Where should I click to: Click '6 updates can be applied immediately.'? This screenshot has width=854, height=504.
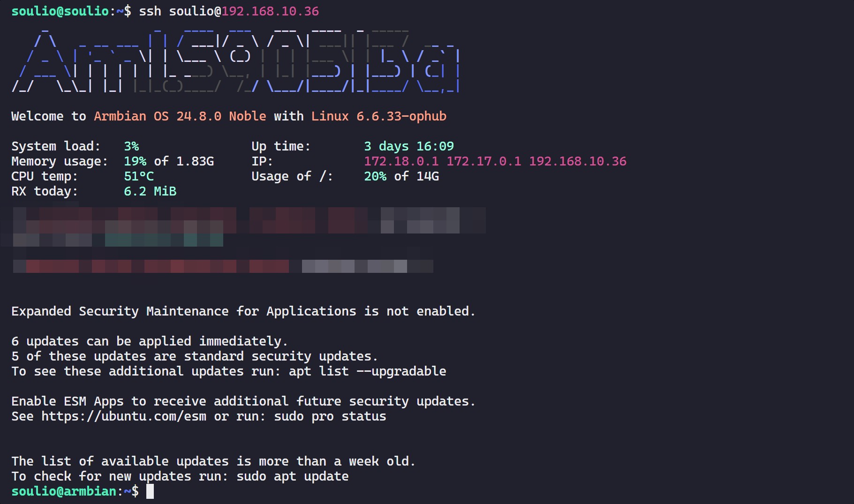click(x=150, y=341)
